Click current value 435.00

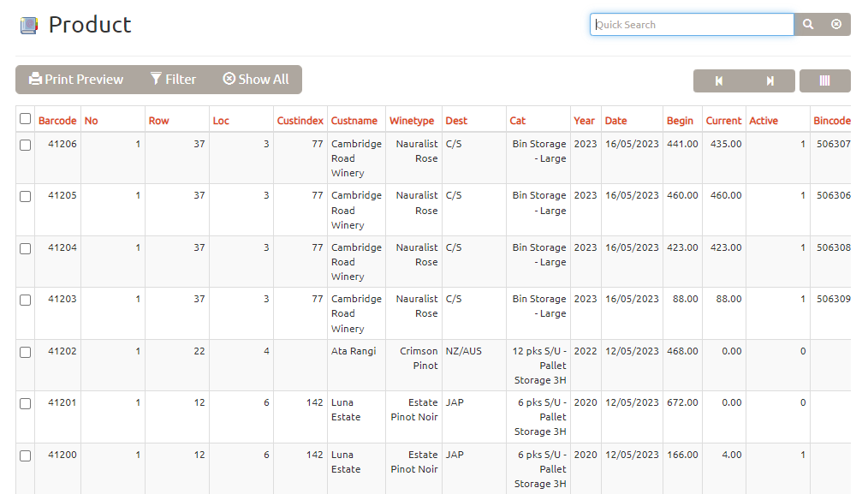pos(726,144)
